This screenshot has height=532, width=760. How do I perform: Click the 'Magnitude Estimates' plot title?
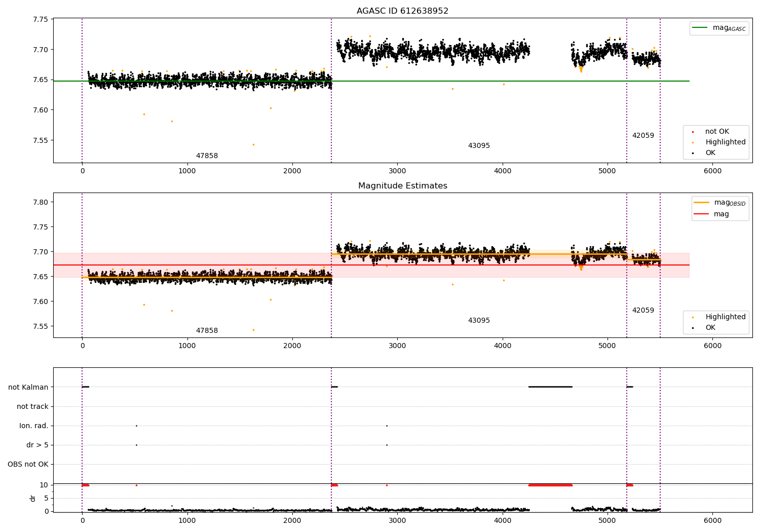[x=402, y=186]
